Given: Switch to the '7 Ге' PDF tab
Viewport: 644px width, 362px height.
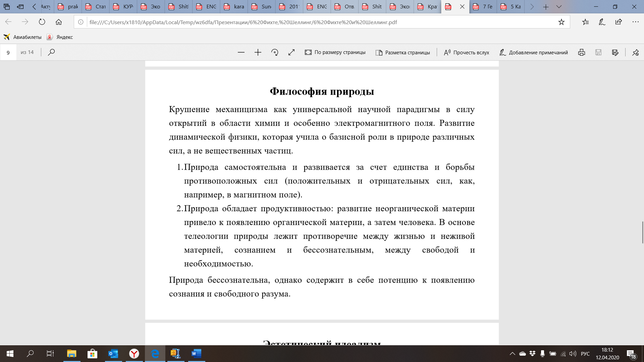Looking at the screenshot, I should tap(483, 7).
